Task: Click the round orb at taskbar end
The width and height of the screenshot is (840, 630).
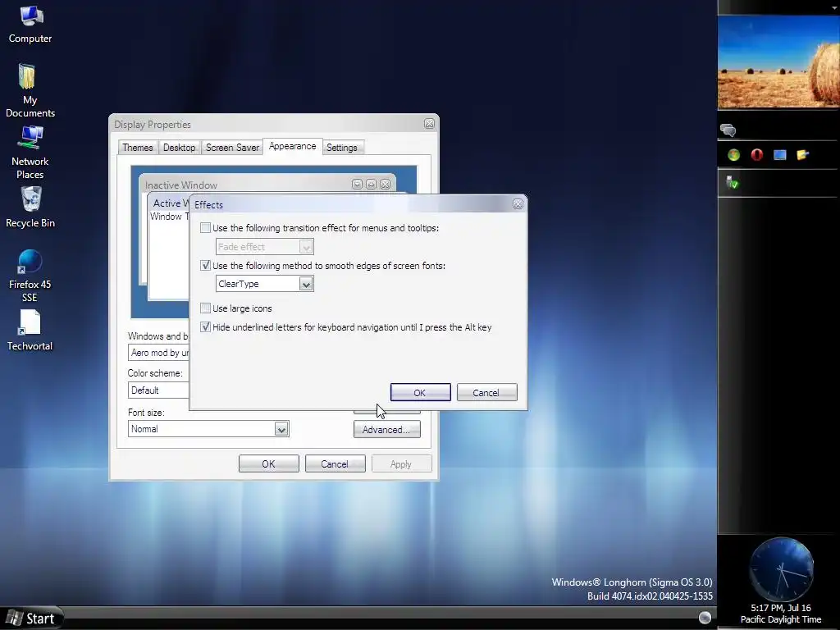Action: click(x=705, y=618)
